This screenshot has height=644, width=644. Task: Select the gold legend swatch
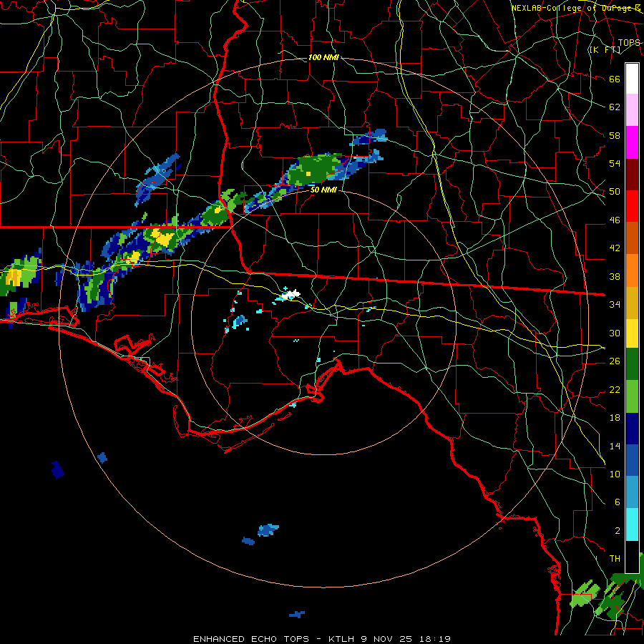pos(632,302)
